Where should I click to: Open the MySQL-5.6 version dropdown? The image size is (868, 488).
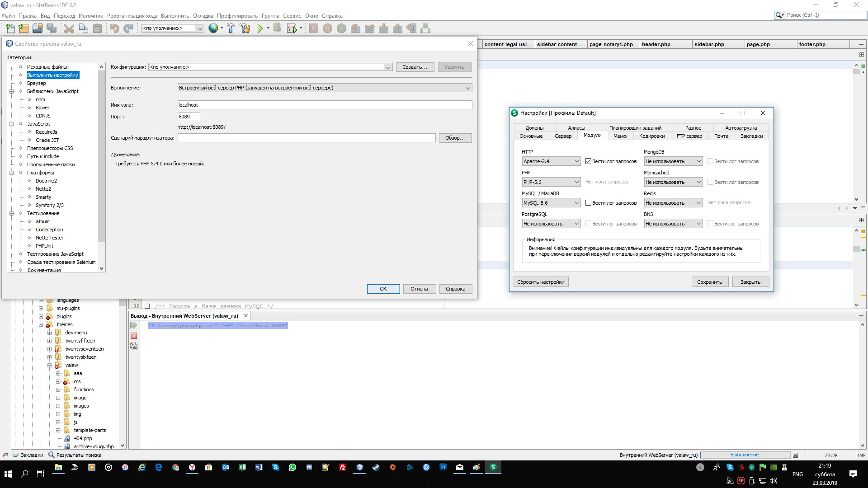[551, 203]
